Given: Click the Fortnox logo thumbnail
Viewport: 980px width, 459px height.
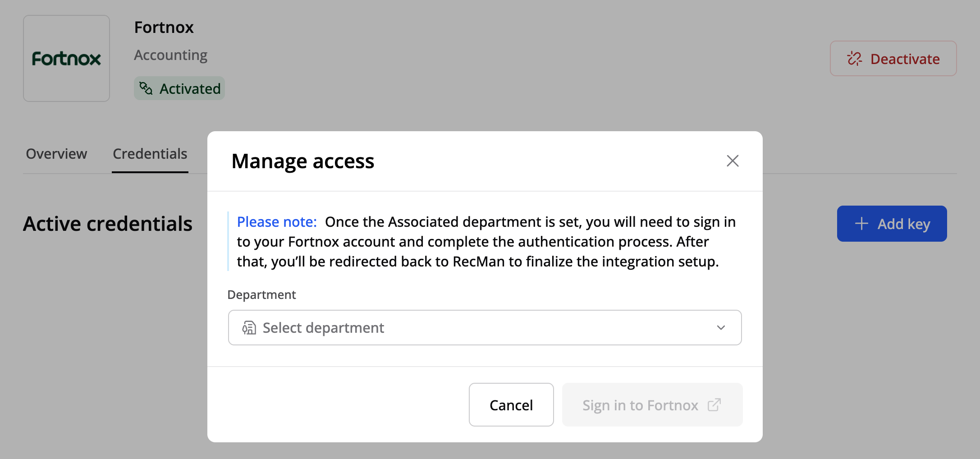Looking at the screenshot, I should (x=66, y=59).
